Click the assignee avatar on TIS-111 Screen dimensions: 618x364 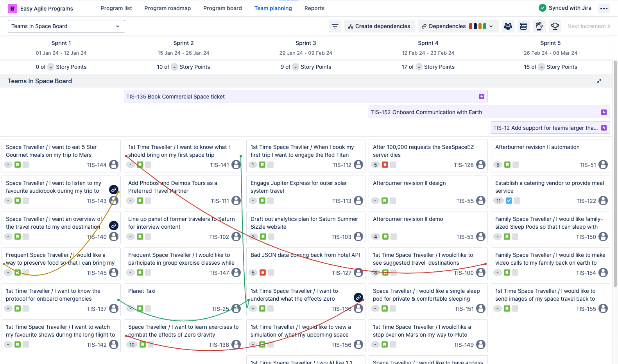click(x=236, y=201)
